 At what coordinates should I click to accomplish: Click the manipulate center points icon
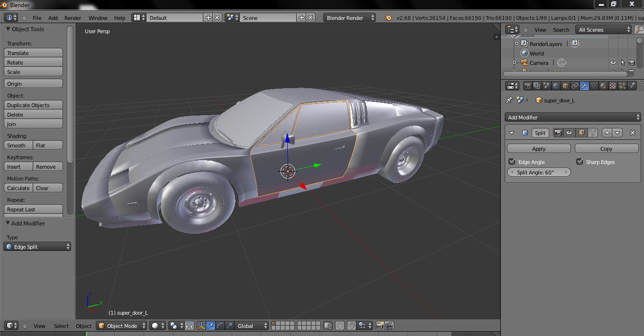coord(189,326)
